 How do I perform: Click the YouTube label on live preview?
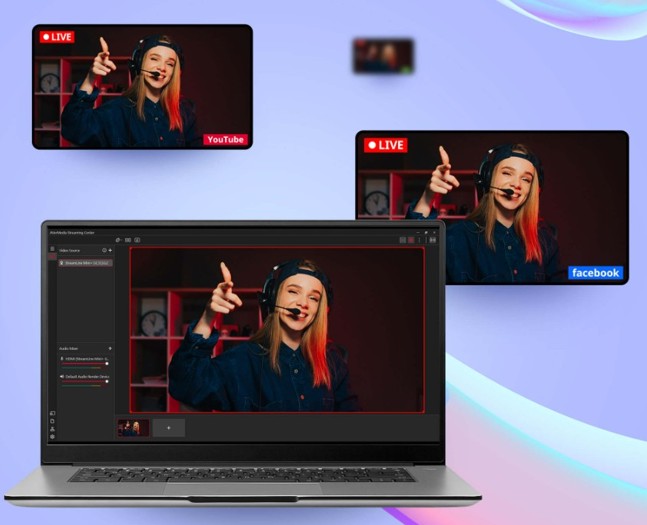[x=225, y=139]
